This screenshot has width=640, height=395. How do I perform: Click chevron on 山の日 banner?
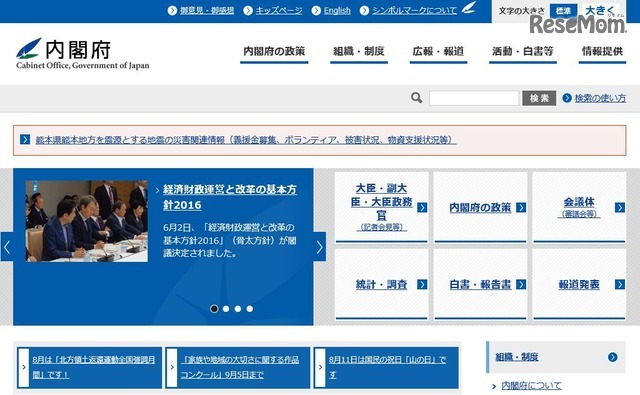[320, 367]
